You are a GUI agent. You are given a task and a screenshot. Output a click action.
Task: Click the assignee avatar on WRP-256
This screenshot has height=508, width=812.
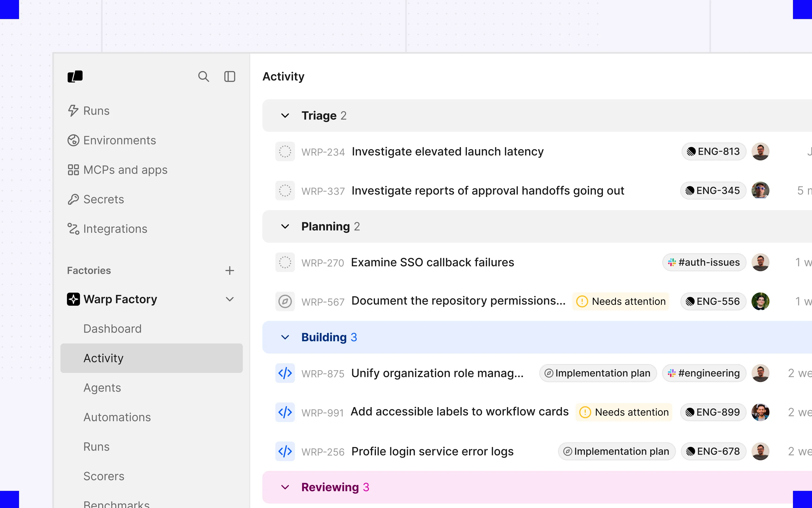click(760, 451)
